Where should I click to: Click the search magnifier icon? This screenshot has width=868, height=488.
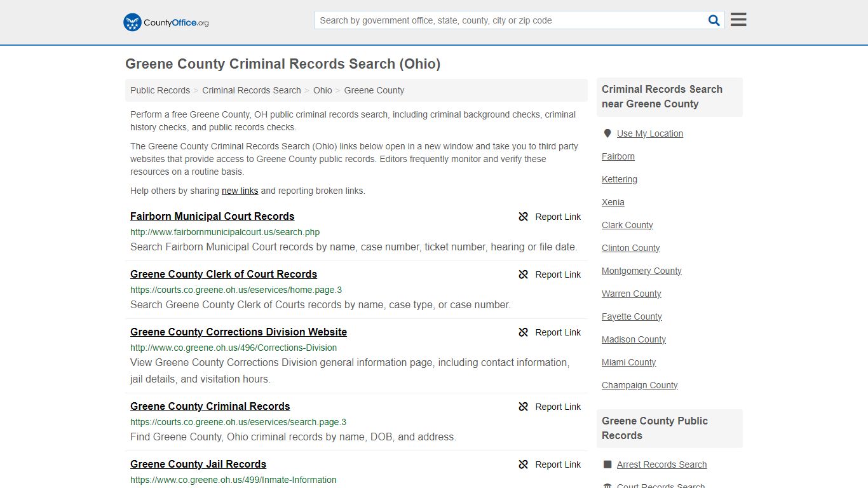click(714, 20)
